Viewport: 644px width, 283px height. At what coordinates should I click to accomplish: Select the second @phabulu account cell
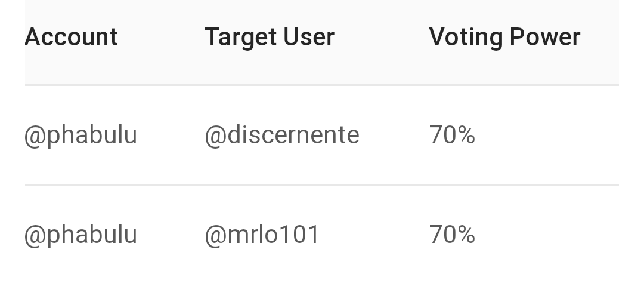tap(80, 235)
